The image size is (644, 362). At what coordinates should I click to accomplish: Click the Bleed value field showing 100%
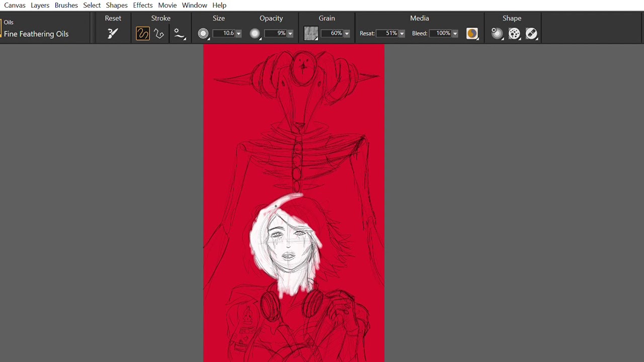pos(441,33)
